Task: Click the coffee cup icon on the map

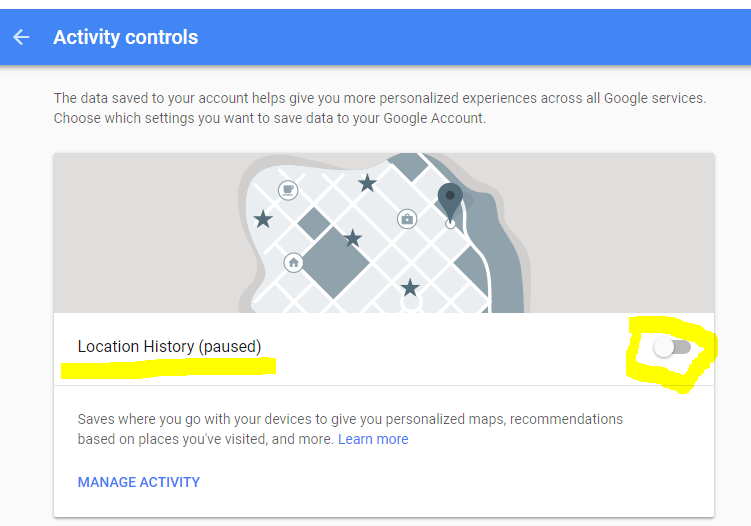Action: (288, 190)
